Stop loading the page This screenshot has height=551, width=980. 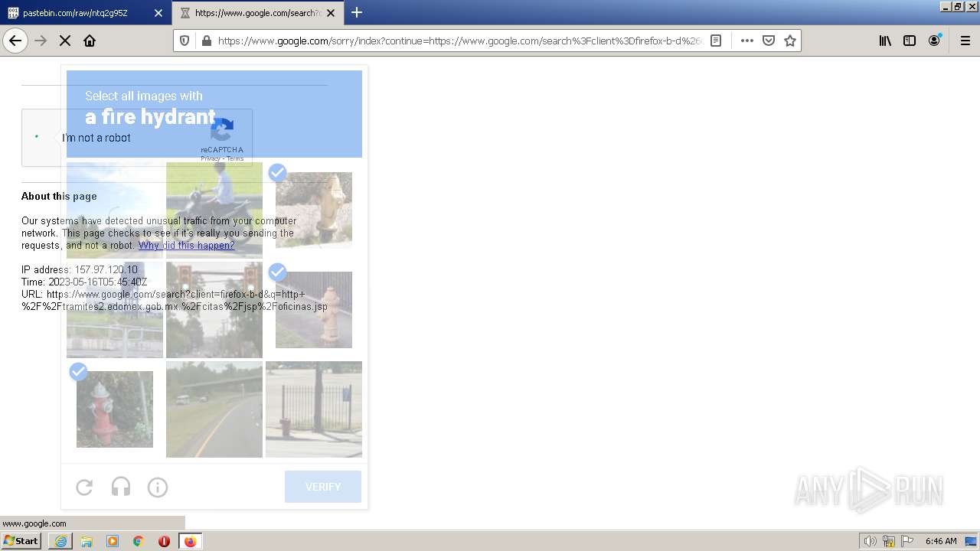65,41
